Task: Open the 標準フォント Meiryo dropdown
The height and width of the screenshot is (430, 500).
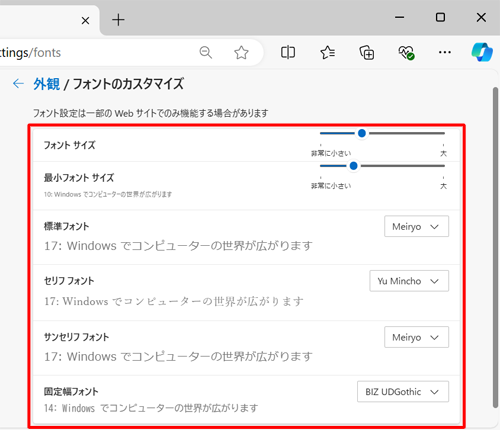Action: (x=416, y=226)
